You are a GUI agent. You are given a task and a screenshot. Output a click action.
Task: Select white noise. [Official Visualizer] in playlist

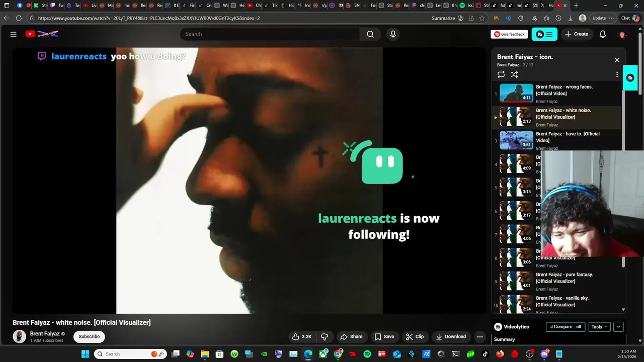[x=557, y=117]
